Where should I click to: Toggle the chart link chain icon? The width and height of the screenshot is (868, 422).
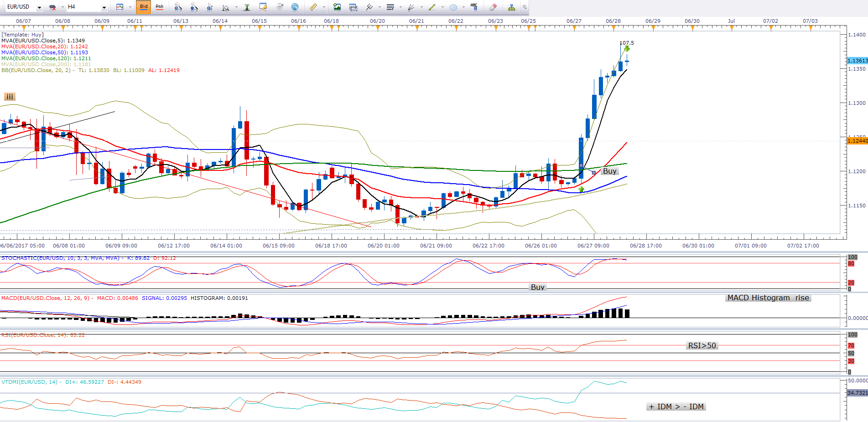(x=52, y=7)
